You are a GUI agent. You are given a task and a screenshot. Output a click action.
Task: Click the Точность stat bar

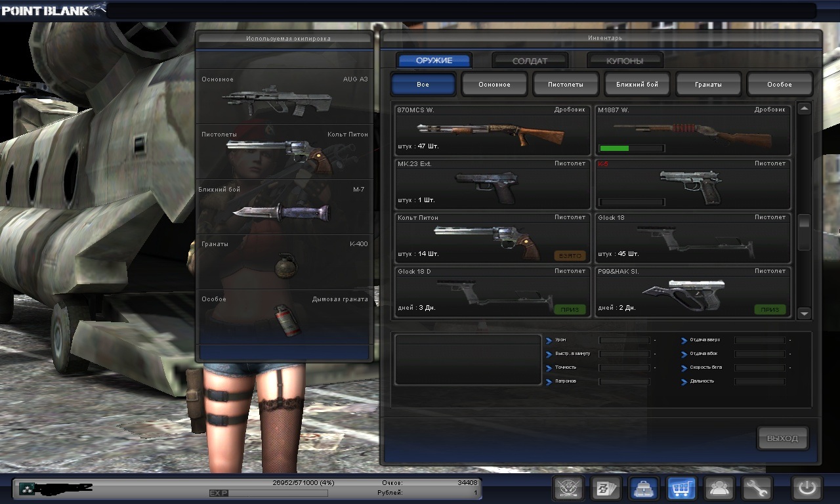point(624,367)
